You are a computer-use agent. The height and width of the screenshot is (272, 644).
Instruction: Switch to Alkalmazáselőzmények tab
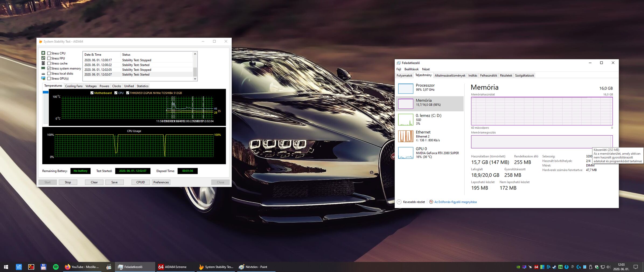tap(450, 75)
